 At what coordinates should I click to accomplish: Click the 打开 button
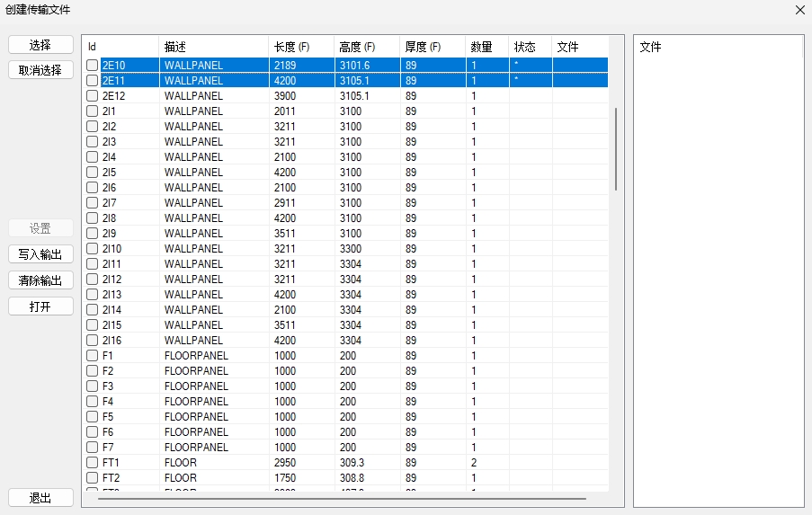[40, 306]
